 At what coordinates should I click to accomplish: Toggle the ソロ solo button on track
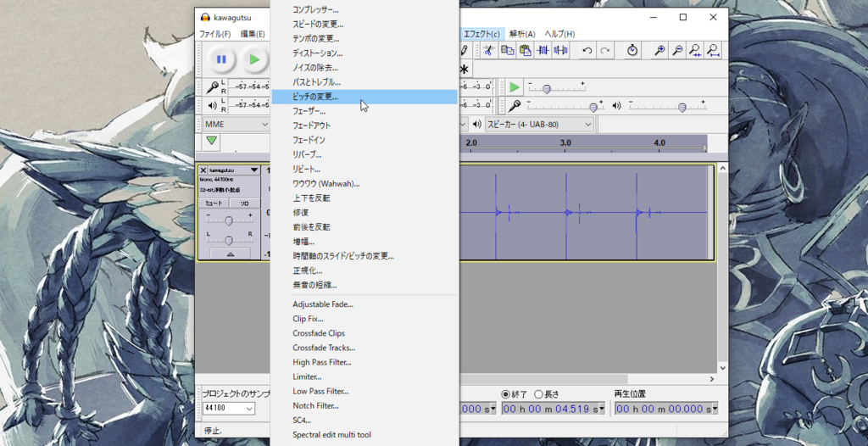(x=244, y=203)
